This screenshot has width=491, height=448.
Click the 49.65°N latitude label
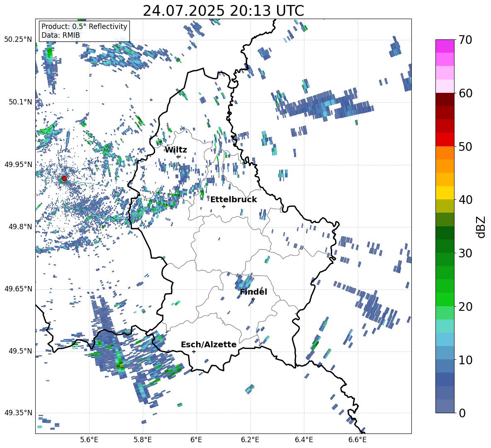[x=18, y=288]
